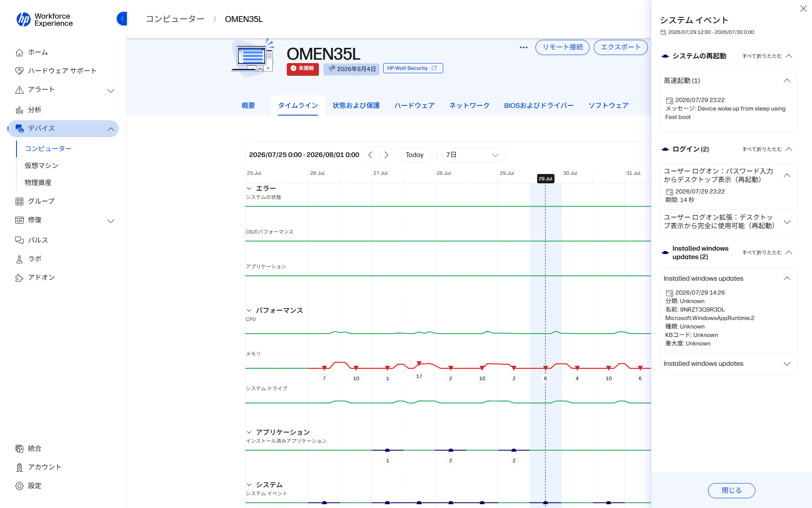Viewport: 812px width, 508px height.
Task: Click the ハードウェア サポート heart icon
Action: coord(19,71)
